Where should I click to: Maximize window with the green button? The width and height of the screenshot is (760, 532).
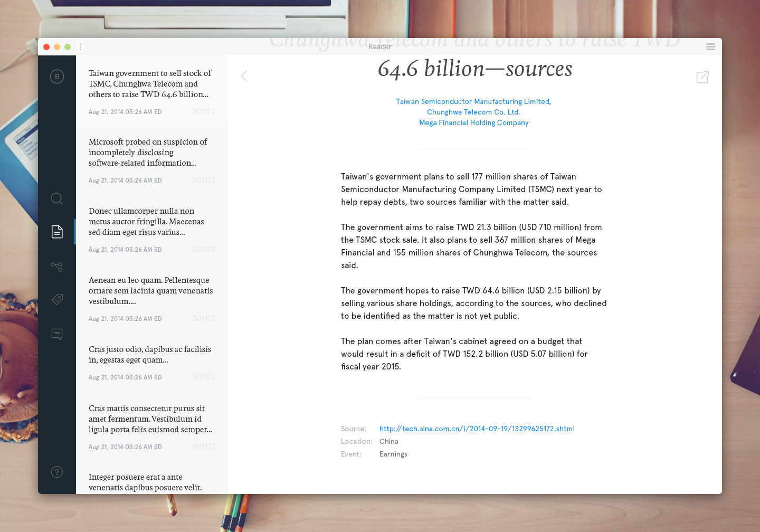68,47
